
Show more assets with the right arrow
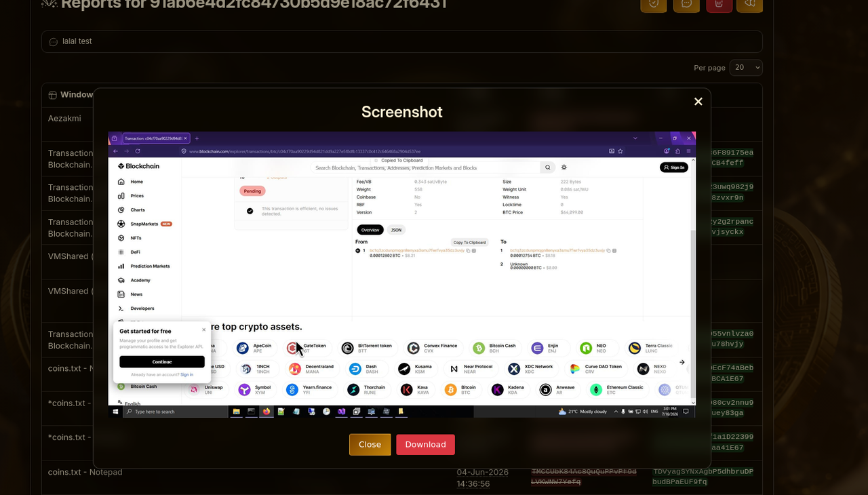point(682,362)
